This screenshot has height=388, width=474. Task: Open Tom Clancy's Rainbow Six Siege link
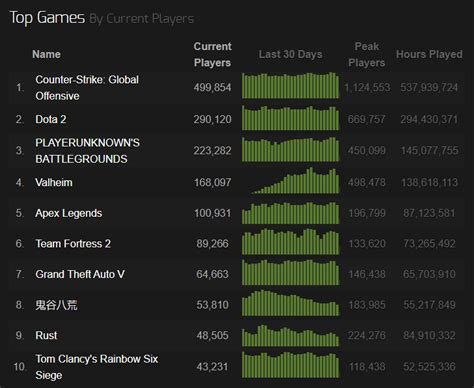pyautogui.click(x=97, y=367)
